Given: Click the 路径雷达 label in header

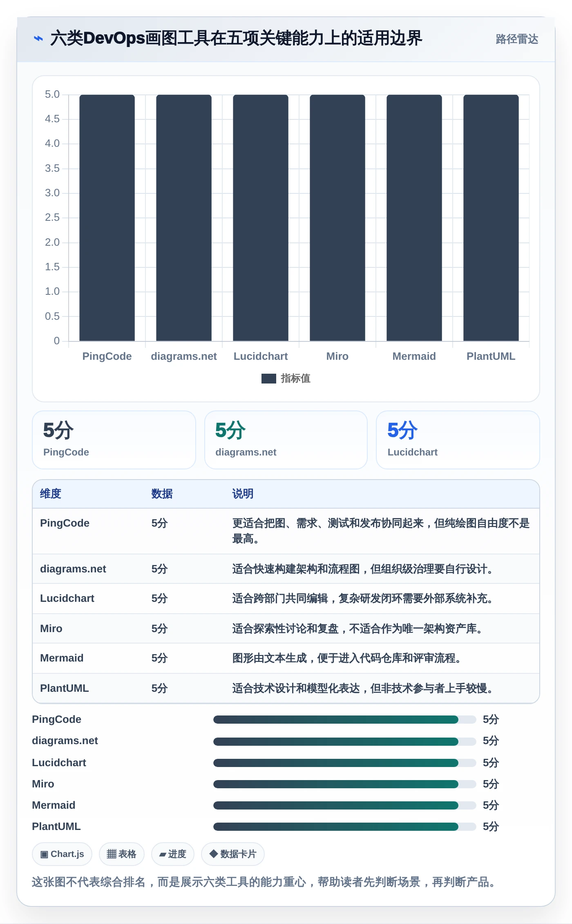Looking at the screenshot, I should click(x=517, y=39).
